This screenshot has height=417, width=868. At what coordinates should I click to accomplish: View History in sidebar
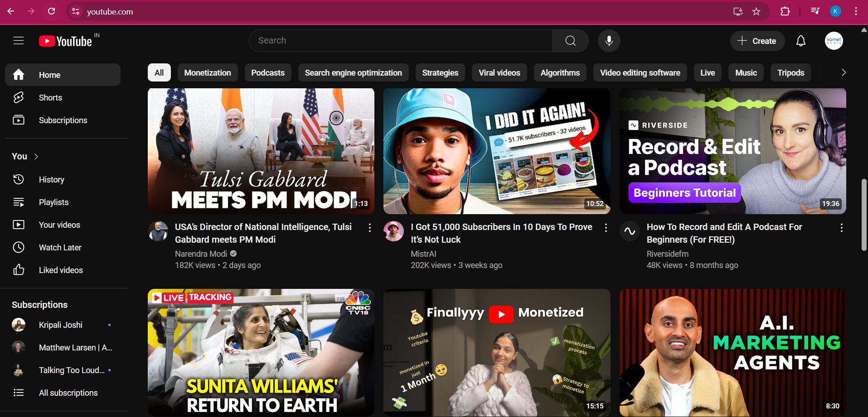tap(63, 179)
